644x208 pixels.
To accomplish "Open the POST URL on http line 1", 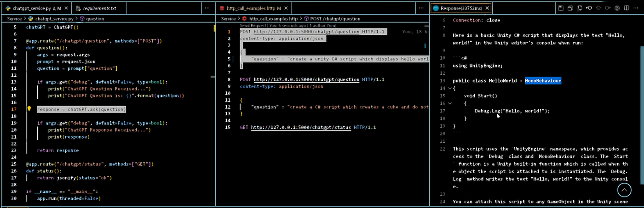I will (x=306, y=31).
